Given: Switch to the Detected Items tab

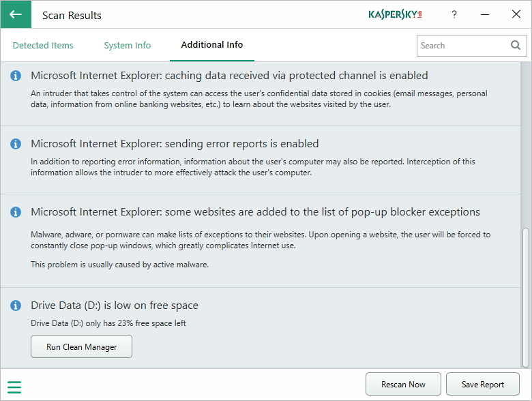Looking at the screenshot, I should (x=43, y=46).
